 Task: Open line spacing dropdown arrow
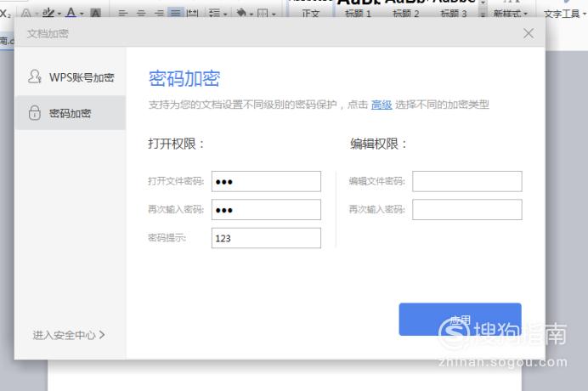click(225, 14)
